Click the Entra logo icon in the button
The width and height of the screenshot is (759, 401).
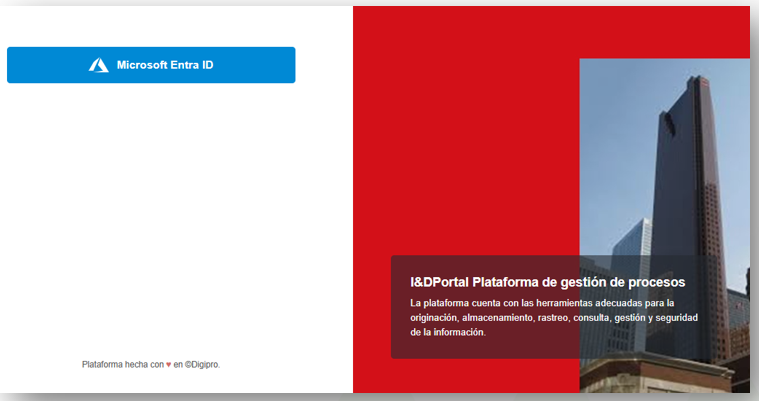click(98, 65)
